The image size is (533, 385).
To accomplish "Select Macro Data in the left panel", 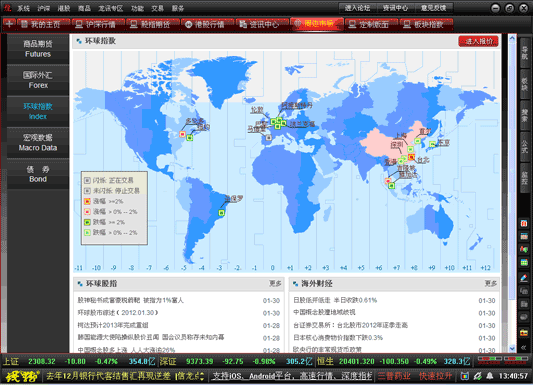I will (38, 143).
